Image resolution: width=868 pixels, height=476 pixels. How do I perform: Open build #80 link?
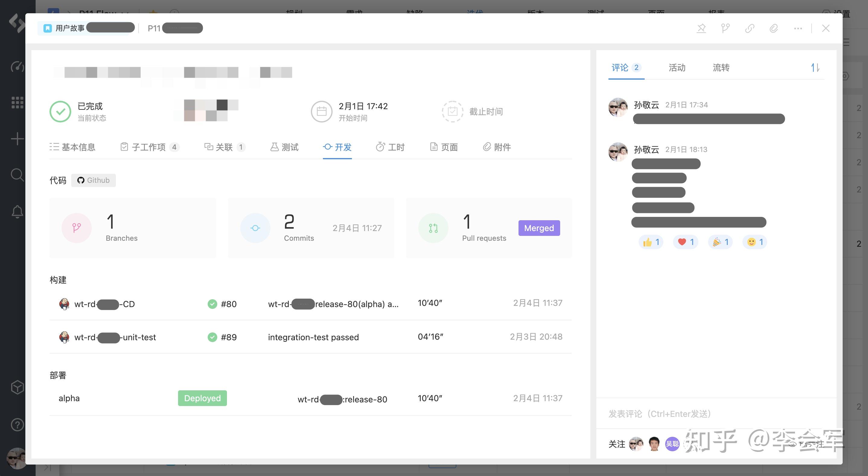(x=228, y=304)
